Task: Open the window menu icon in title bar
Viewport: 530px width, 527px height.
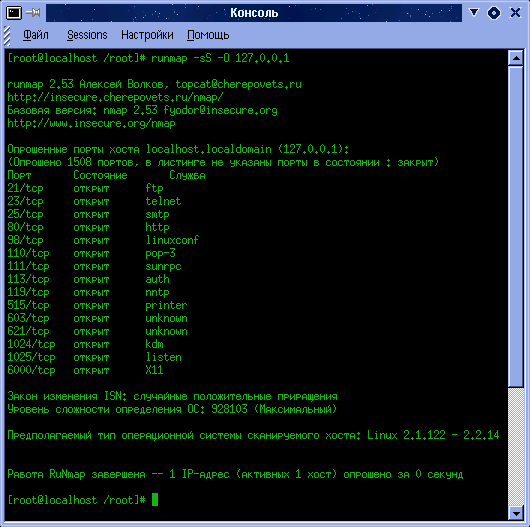Action: 14,13
